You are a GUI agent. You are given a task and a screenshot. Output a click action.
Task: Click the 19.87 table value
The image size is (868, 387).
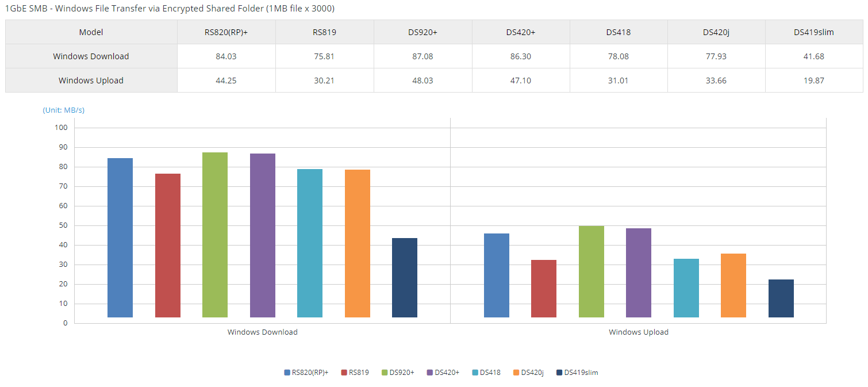click(x=814, y=81)
